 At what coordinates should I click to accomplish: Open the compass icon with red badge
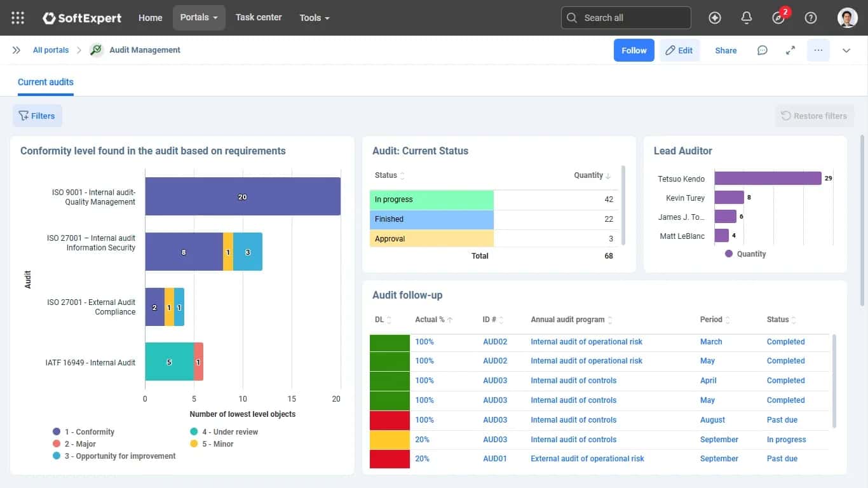pyautogui.click(x=779, y=18)
